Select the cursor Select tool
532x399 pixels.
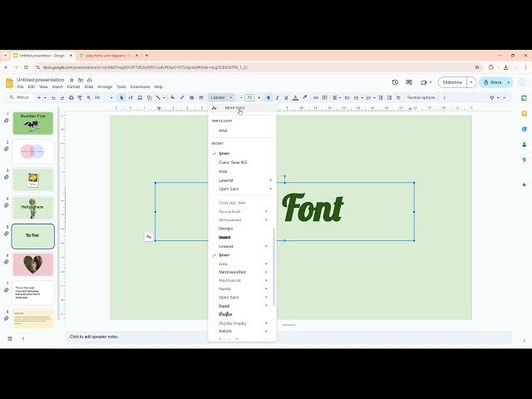click(x=121, y=98)
